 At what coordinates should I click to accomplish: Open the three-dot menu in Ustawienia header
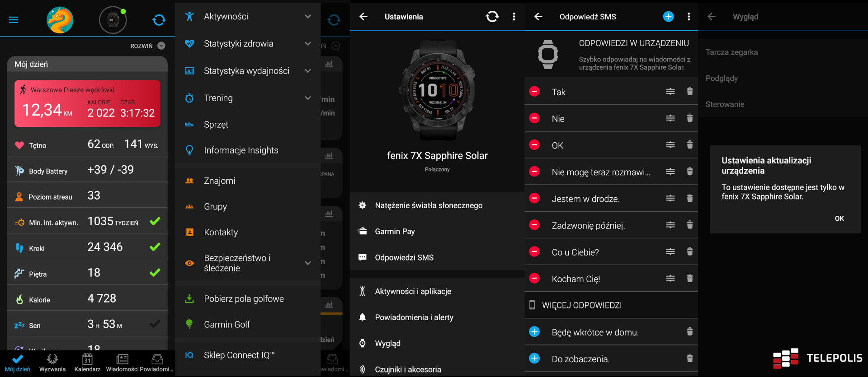514,17
